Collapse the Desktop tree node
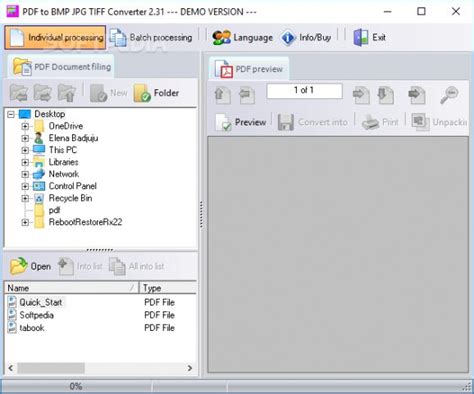This screenshot has height=394, width=474. tap(11, 114)
